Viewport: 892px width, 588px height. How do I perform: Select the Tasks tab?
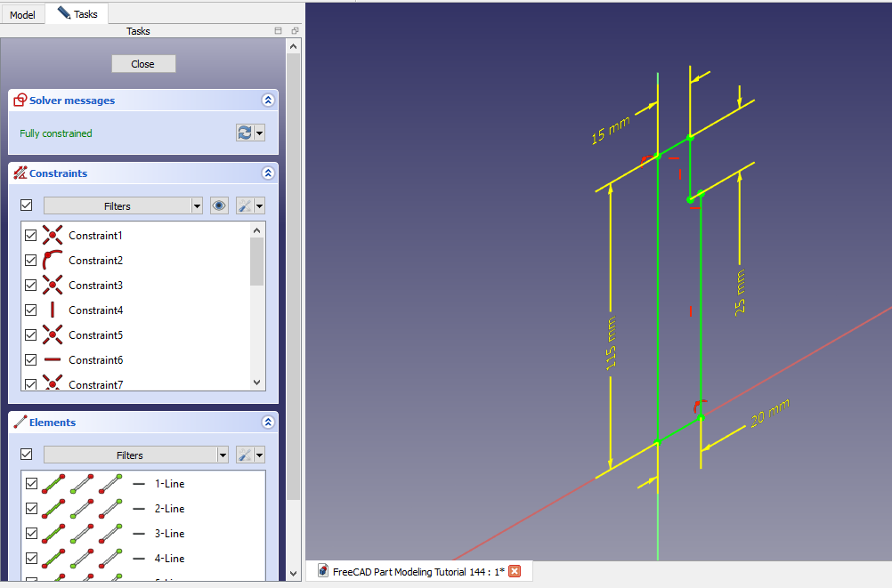coord(77,14)
